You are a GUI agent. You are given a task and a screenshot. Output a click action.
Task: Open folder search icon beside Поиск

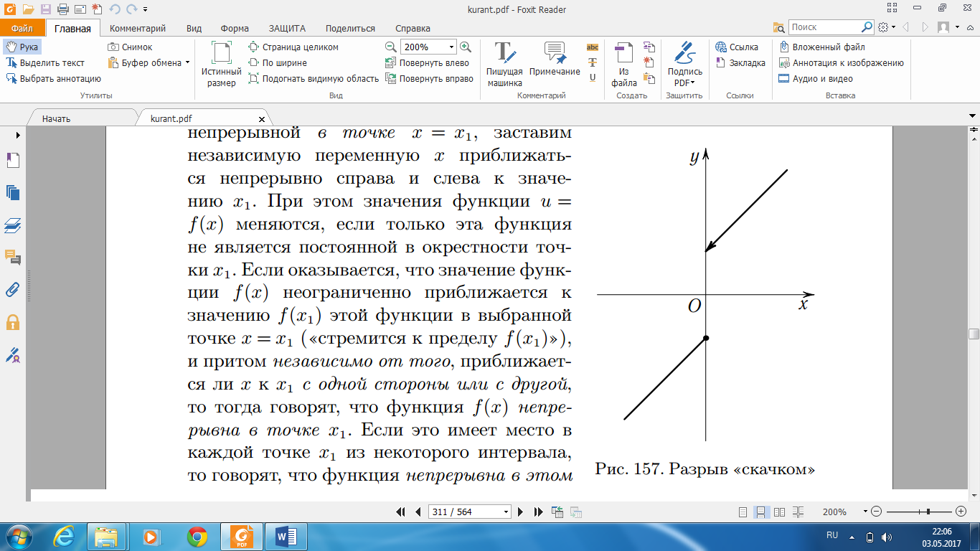(779, 27)
